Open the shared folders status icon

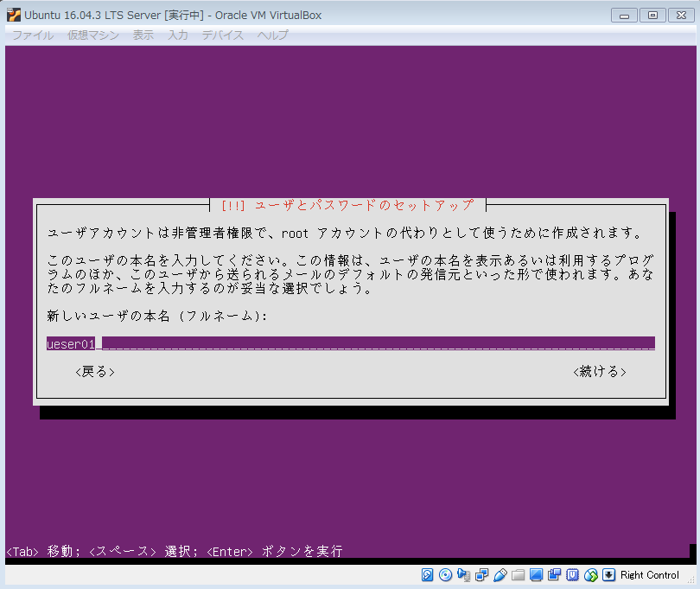(x=519, y=575)
